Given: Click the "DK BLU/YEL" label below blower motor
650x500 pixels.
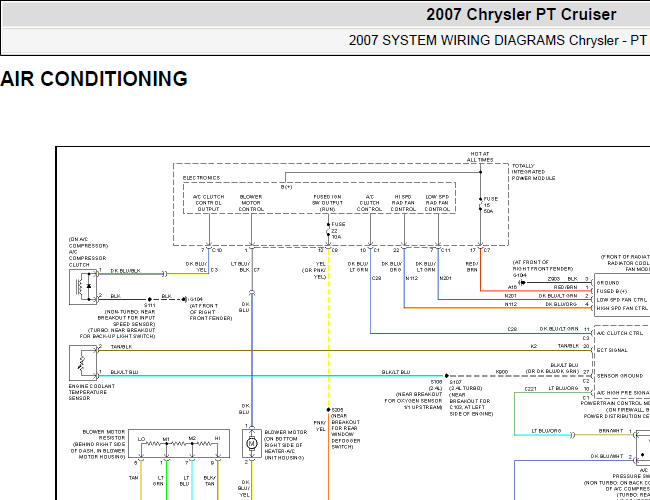Looking at the screenshot, I should (x=244, y=488).
